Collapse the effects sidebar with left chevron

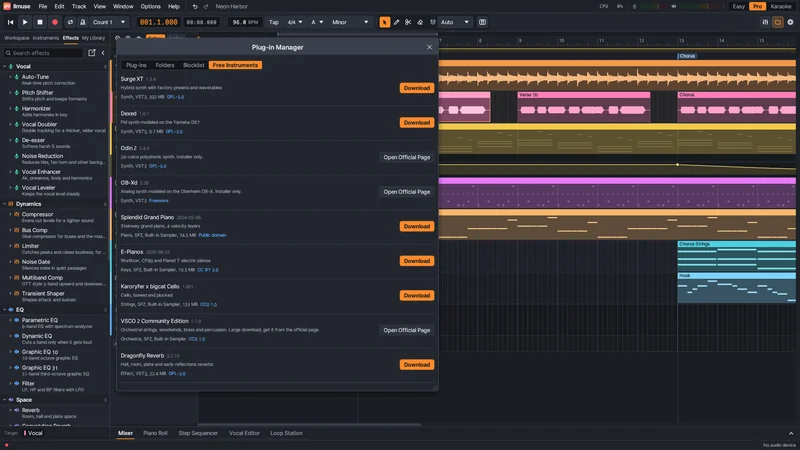(103, 53)
